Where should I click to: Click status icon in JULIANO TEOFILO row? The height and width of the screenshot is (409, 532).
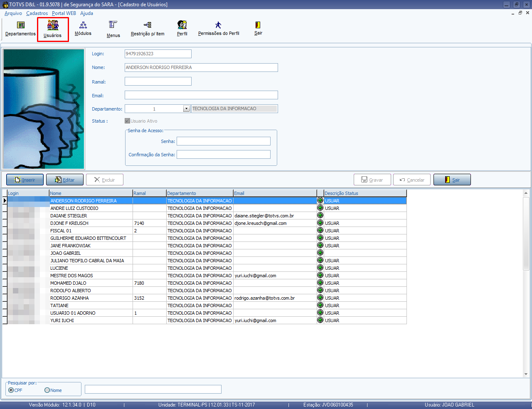[320, 260]
